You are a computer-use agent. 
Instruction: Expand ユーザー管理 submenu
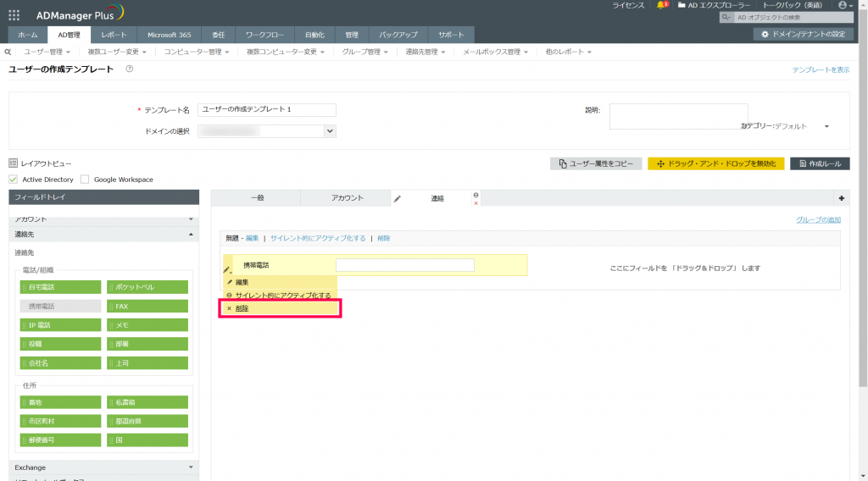tap(47, 52)
